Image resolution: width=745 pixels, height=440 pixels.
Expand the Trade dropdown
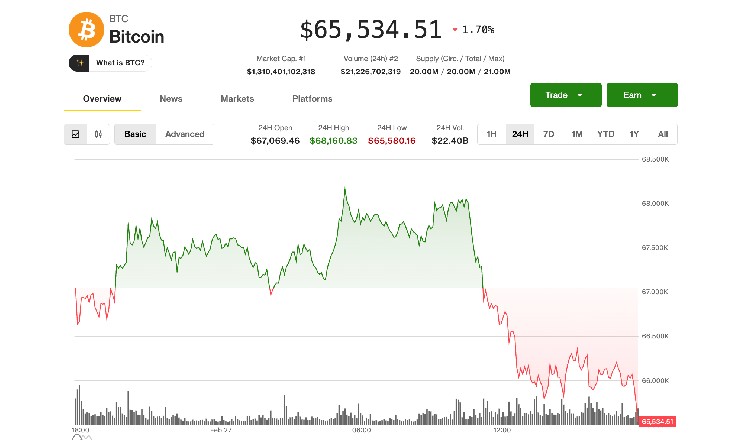click(565, 95)
